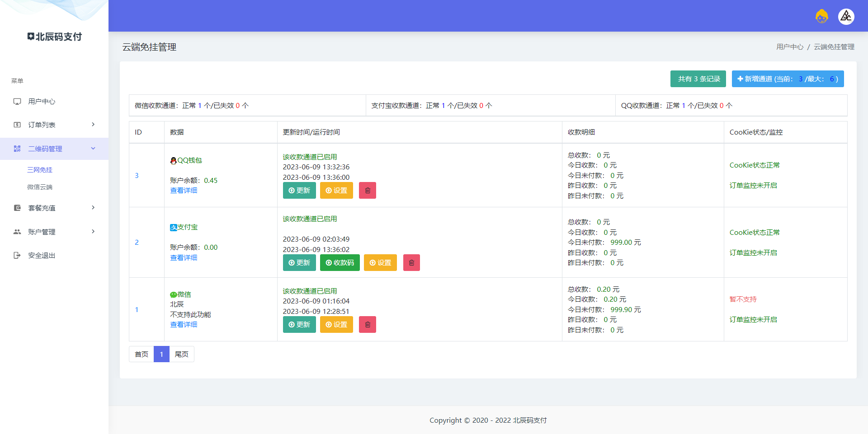Click ID 1 in the table
The height and width of the screenshot is (434, 868).
137,310
